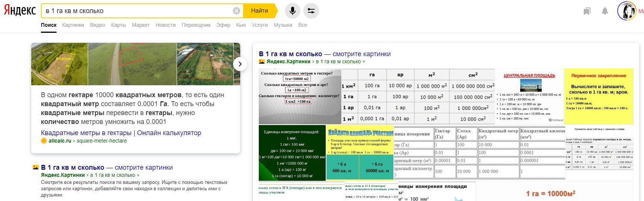This screenshot has height=201, width=644.
Task: Click inside the search query field
Action: [138, 11]
